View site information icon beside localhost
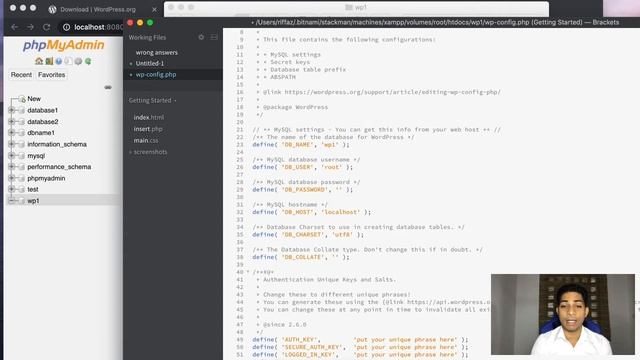 pyautogui.click(x=66, y=27)
